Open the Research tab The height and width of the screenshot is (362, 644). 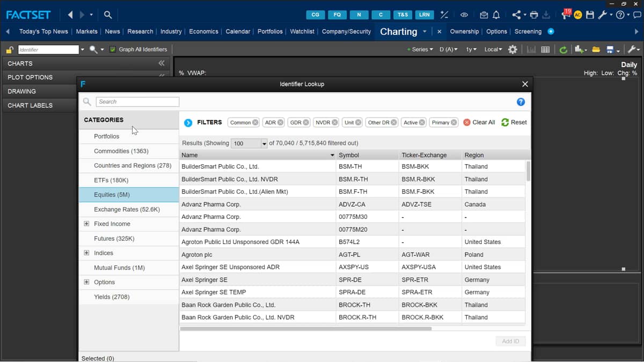(140, 31)
